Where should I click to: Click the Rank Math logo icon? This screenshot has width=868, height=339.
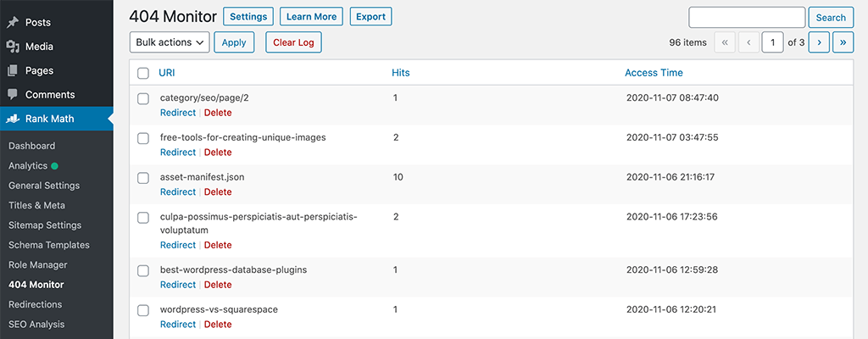pos(13,119)
